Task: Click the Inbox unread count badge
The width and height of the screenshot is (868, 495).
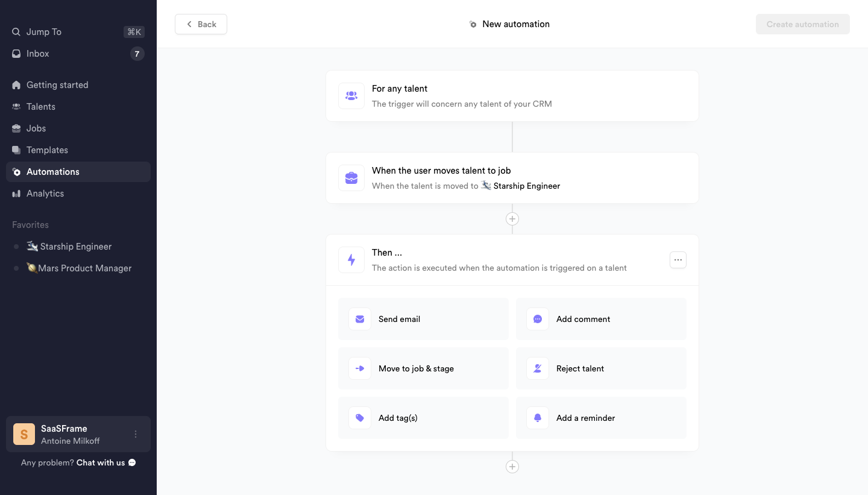Action: (137, 54)
